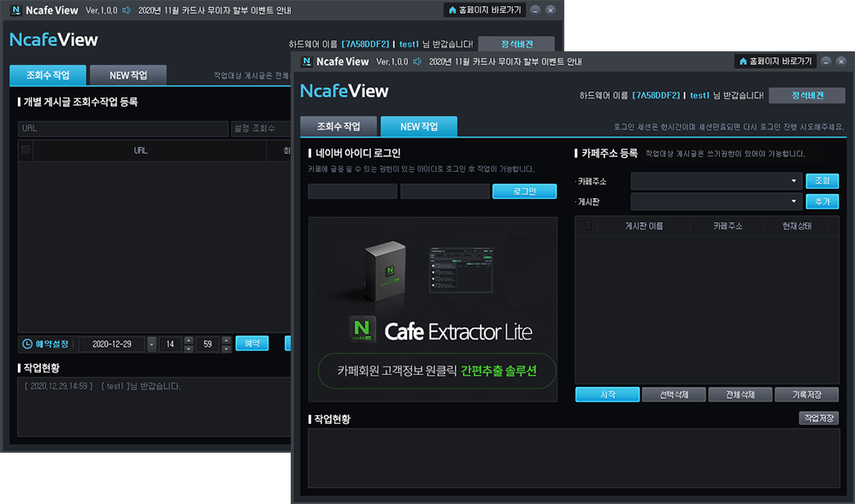Image resolution: width=855 pixels, height=504 pixels.
Task: Click the 작업현황 log area in the front window
Action: (574, 458)
